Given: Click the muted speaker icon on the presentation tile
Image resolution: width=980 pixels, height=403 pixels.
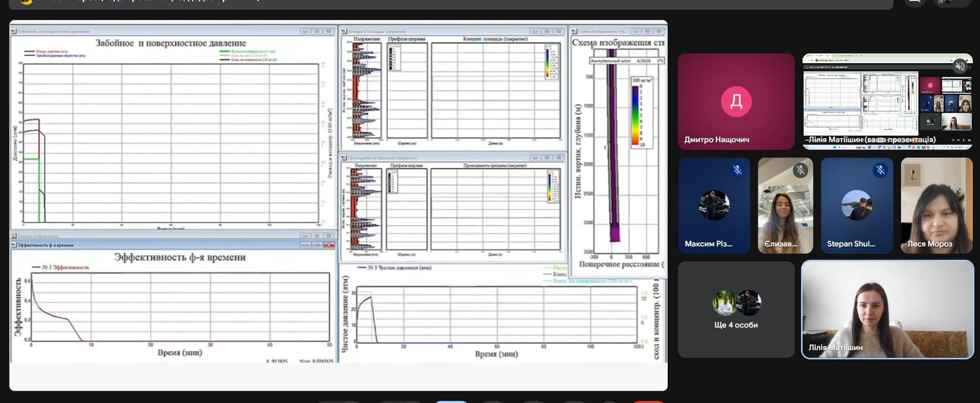Looking at the screenshot, I should pyautogui.click(x=960, y=66).
